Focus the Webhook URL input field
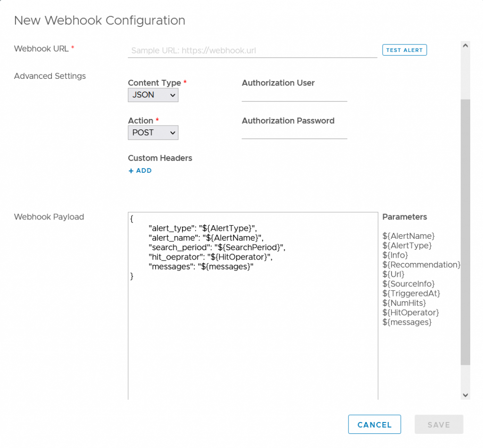 pos(252,50)
